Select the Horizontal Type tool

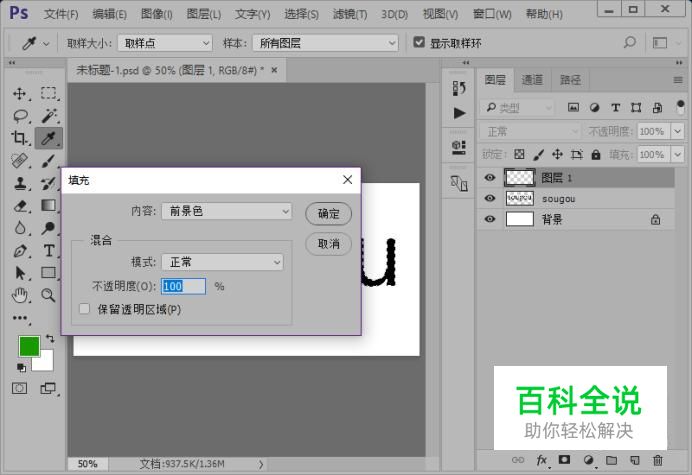coord(49,251)
